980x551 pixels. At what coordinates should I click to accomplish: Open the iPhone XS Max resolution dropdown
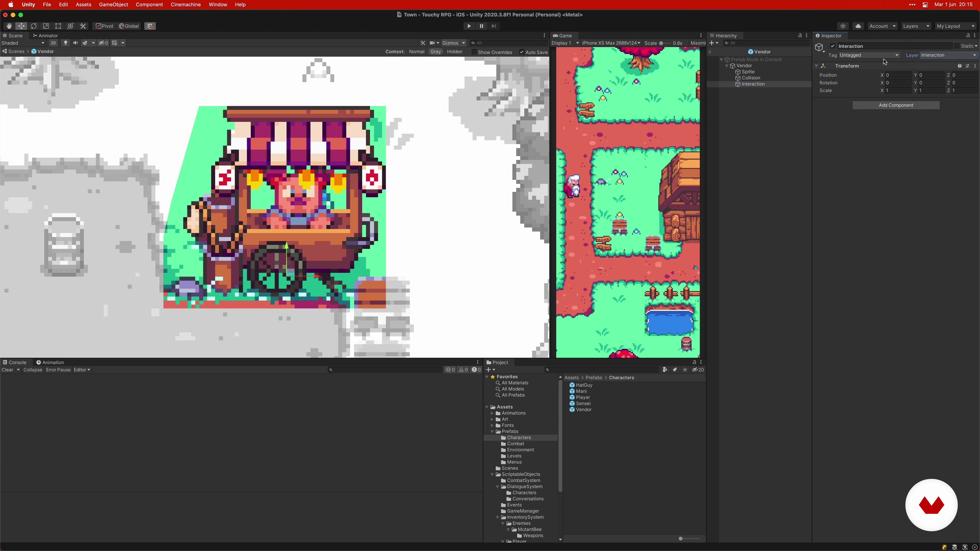pos(611,43)
